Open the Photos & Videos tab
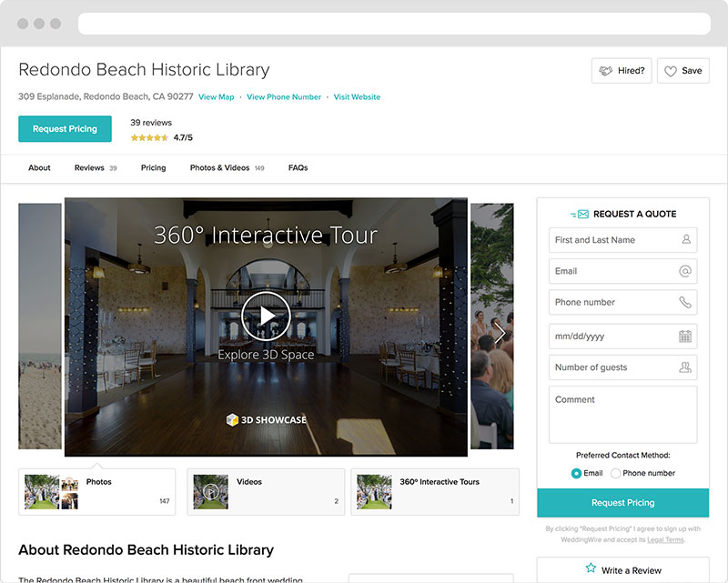The width and height of the screenshot is (728, 583). 227,167
